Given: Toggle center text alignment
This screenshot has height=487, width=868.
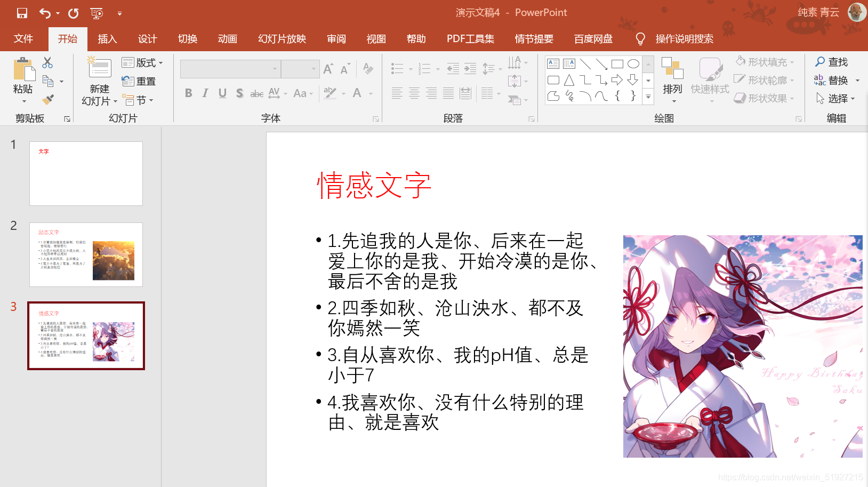Looking at the screenshot, I should pyautogui.click(x=414, y=93).
